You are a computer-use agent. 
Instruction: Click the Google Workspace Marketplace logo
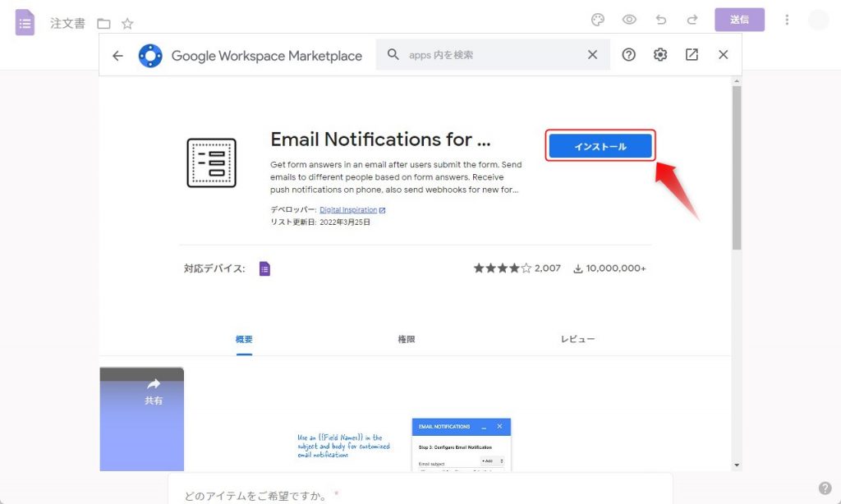[x=150, y=55]
